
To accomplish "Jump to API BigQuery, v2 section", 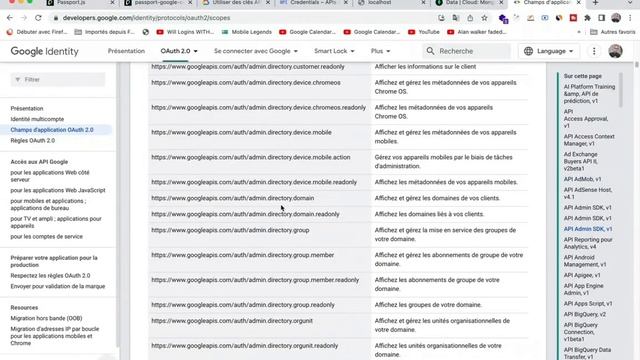I will tap(585, 315).
